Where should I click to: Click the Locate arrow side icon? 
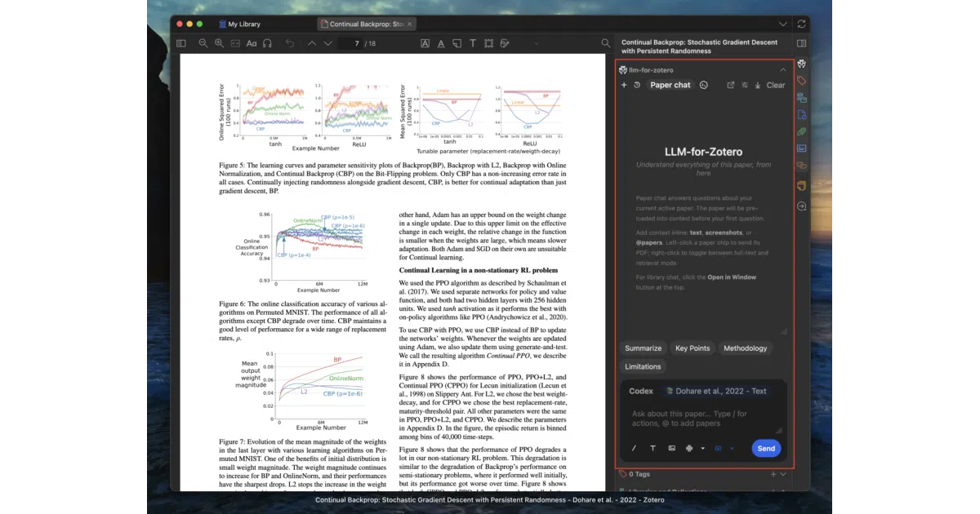tap(802, 206)
